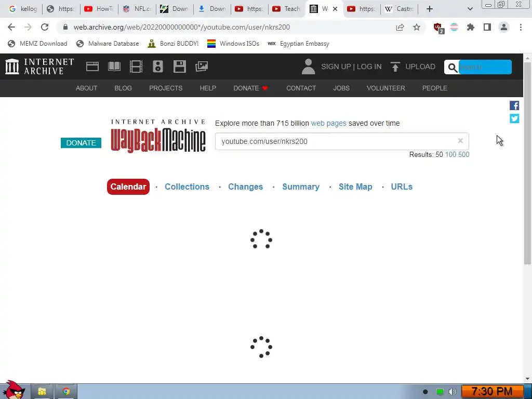Switch to the Teach YouTube tab
Viewport: 532px width, 399px height.
tap(287, 9)
